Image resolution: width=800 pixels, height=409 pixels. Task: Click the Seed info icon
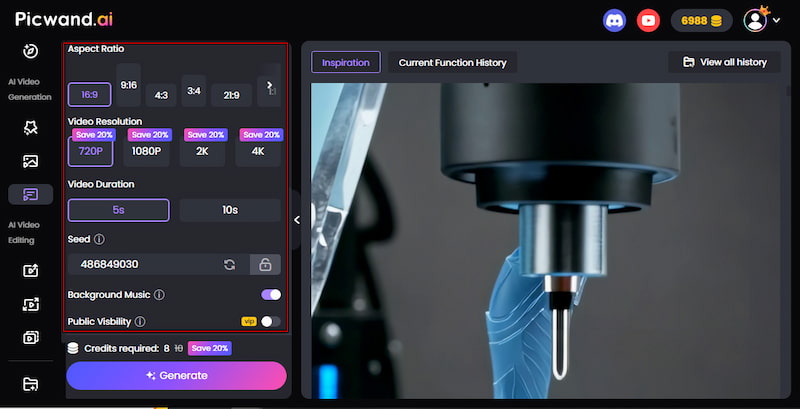click(x=99, y=239)
